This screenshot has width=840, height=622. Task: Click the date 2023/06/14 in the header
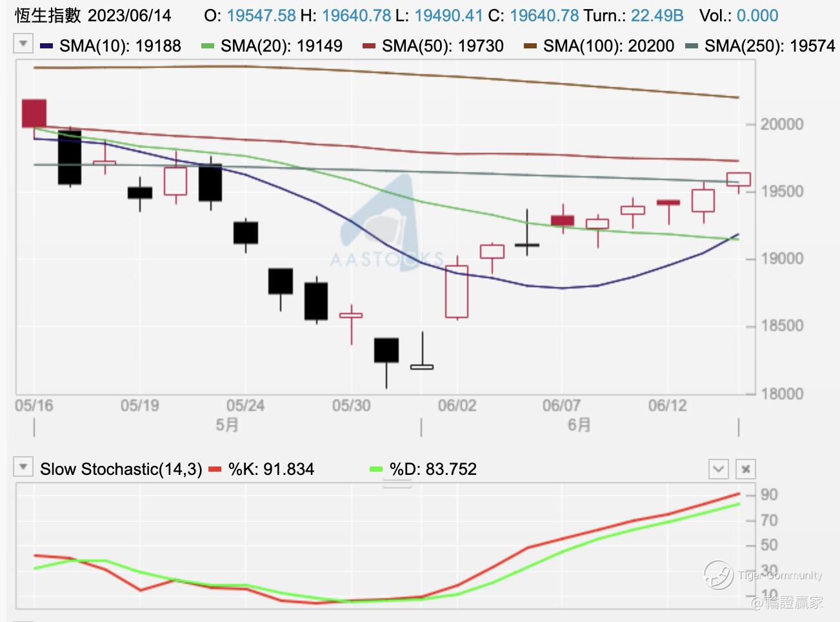[x=130, y=15]
